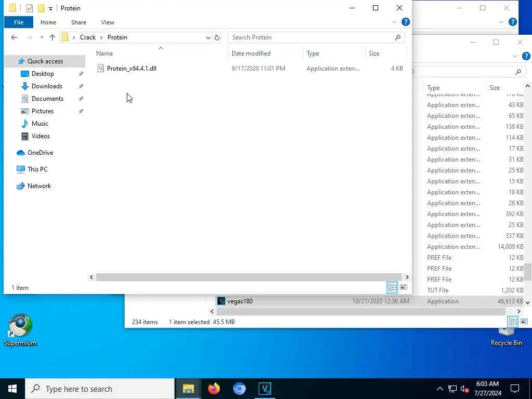The height and width of the screenshot is (399, 532).
Task: Go back with the back arrow
Action: (x=14, y=37)
